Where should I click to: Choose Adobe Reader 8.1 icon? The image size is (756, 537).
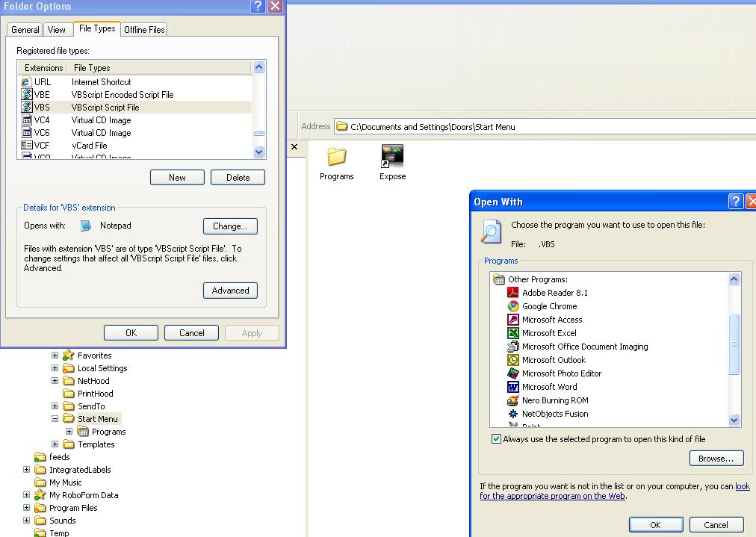pos(513,293)
